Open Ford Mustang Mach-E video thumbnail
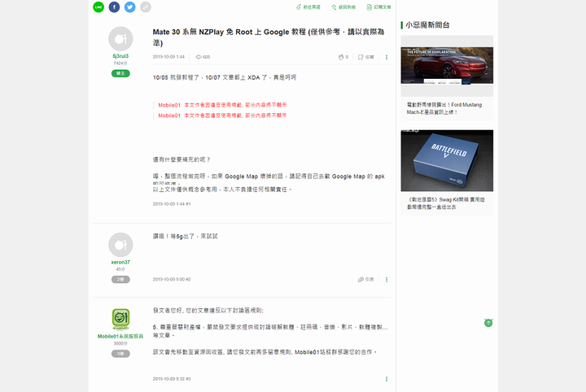Viewport: 586px width, 392px height. point(447,66)
